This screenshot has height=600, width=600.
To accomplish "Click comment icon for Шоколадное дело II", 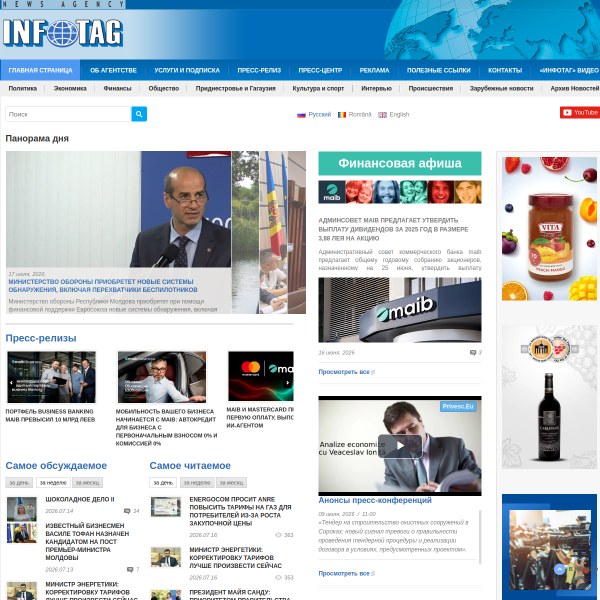I will click(127, 511).
